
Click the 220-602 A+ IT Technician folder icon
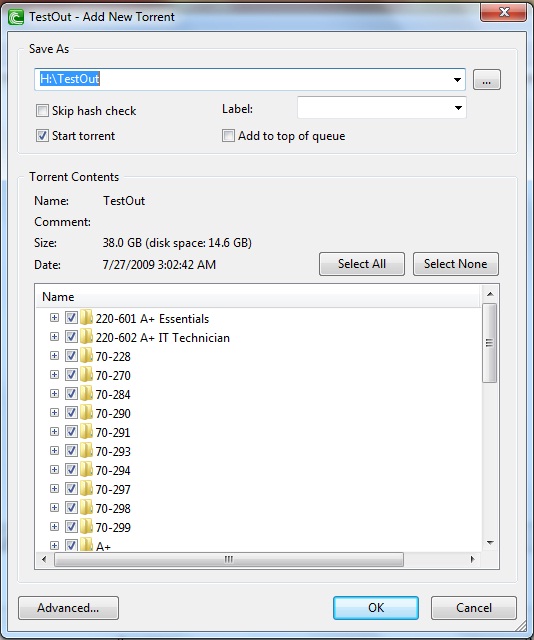coord(86,337)
